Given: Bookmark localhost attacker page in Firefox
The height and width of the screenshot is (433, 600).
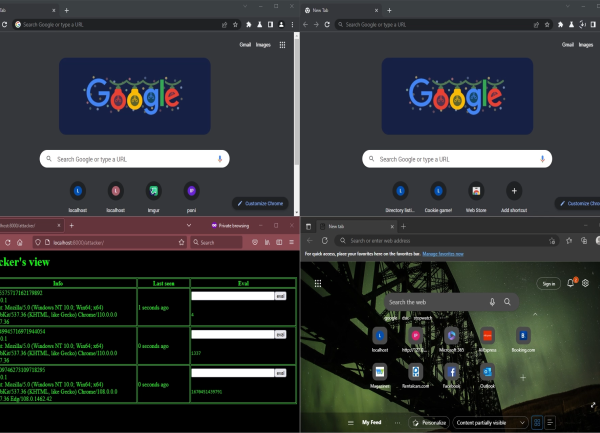Looking at the screenshot, I should (181, 243).
